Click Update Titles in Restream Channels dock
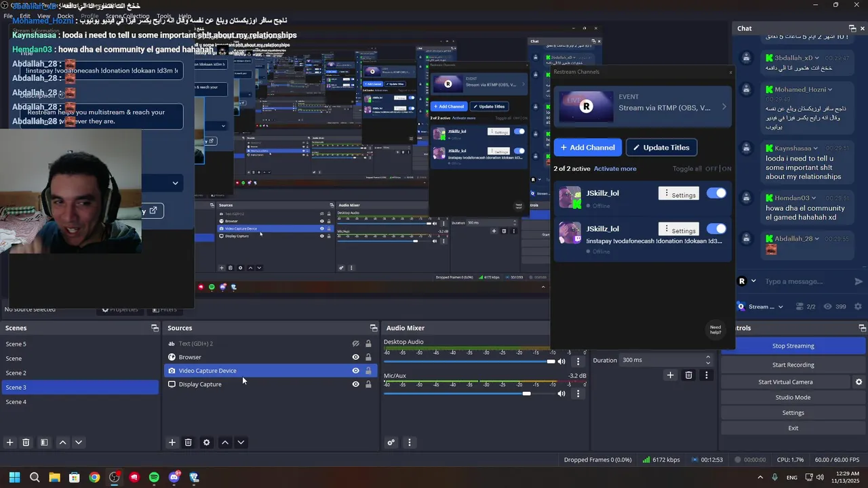 tap(661, 147)
